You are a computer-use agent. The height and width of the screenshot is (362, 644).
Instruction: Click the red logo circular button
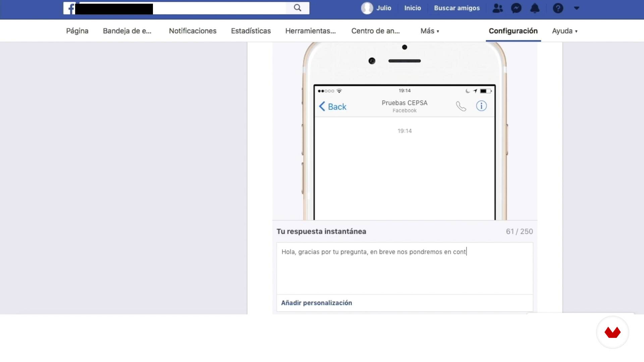pyautogui.click(x=612, y=333)
